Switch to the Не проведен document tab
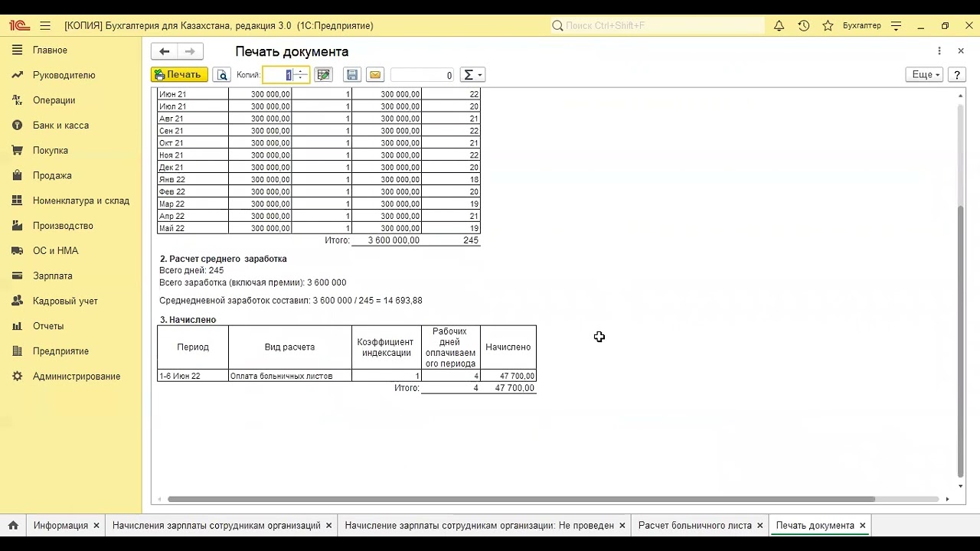Image resolution: width=980 pixels, height=551 pixels. [479, 526]
